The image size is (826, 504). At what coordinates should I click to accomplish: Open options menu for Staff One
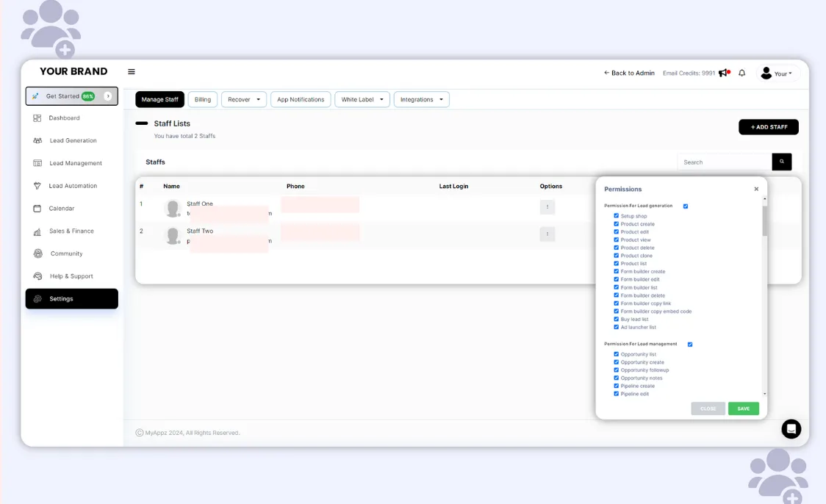pyautogui.click(x=547, y=207)
